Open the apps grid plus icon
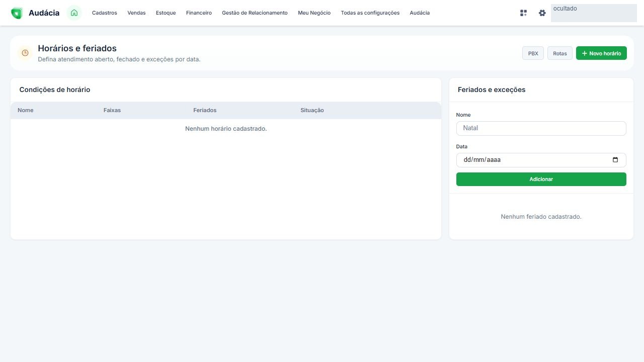Image resolution: width=644 pixels, height=362 pixels. point(523,13)
